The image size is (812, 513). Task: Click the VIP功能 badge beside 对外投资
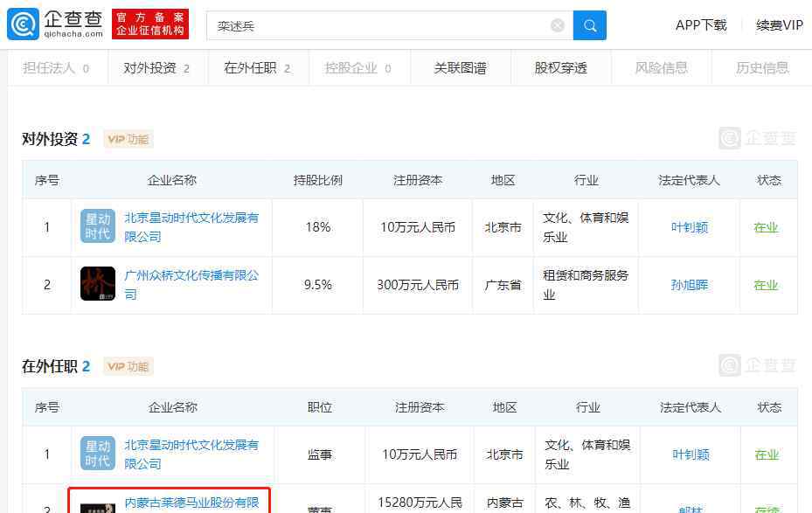coord(128,139)
